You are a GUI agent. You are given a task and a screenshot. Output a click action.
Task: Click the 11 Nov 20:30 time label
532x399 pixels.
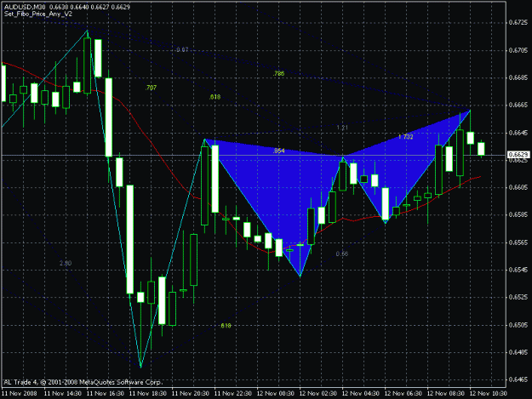click(x=191, y=393)
